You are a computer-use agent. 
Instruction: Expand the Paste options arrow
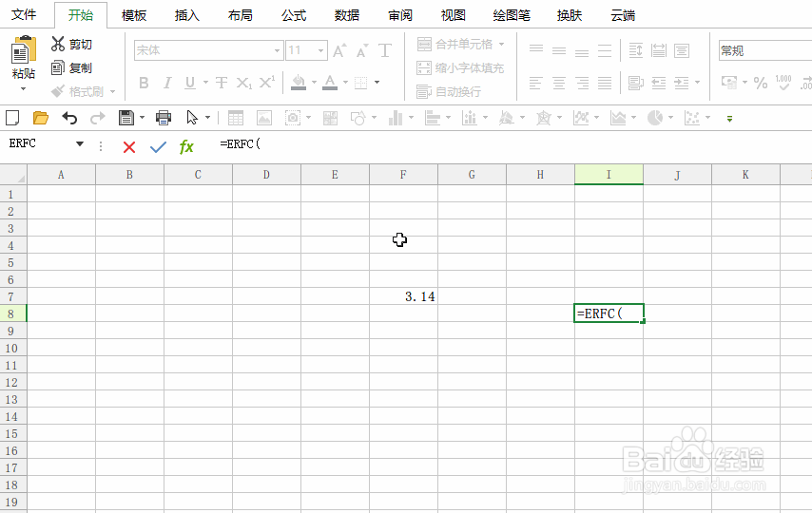(23, 89)
